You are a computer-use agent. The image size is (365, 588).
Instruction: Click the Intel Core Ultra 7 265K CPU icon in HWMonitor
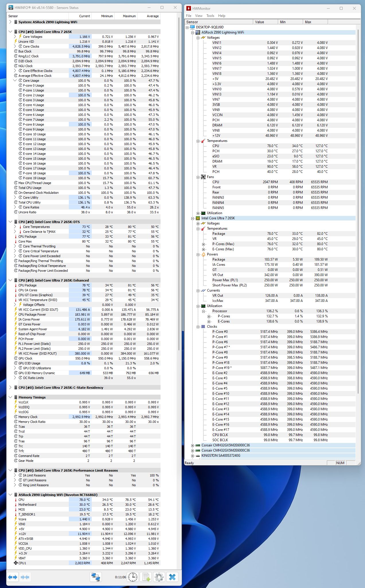[198, 218]
